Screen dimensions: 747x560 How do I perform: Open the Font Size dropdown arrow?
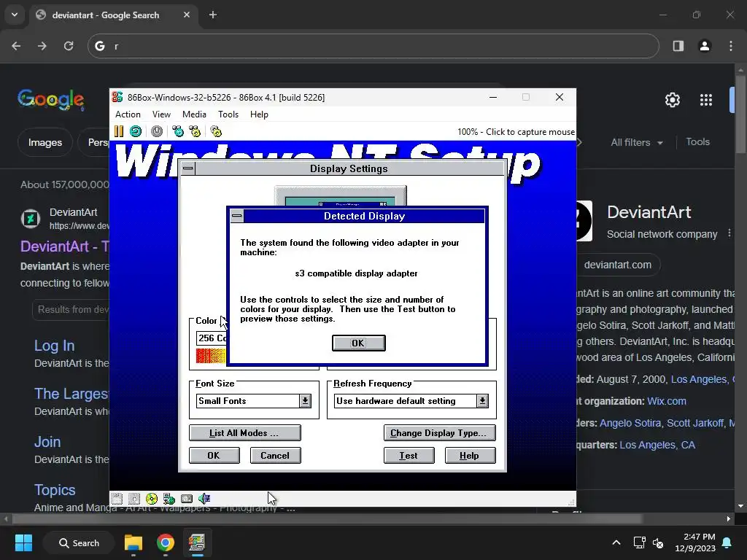click(305, 401)
